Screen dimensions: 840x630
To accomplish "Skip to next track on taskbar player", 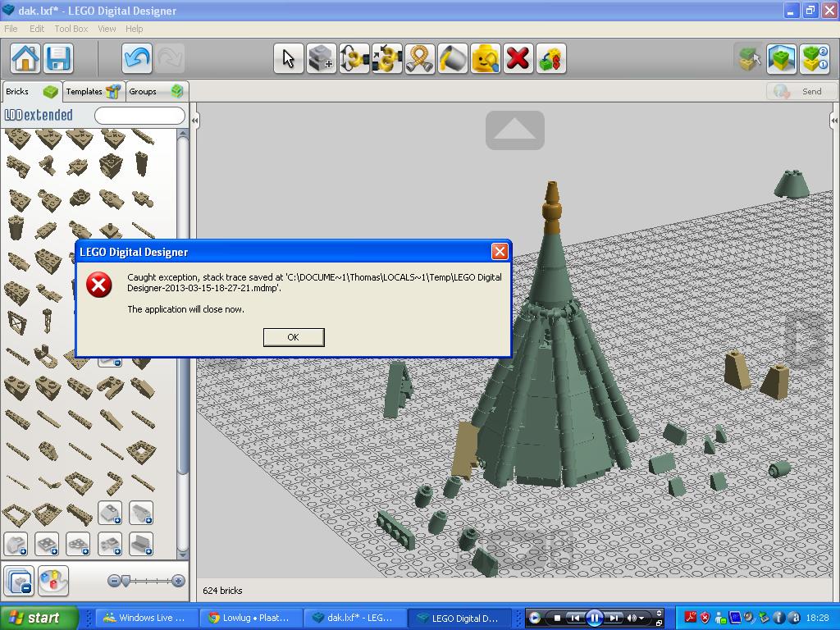I will [614, 619].
